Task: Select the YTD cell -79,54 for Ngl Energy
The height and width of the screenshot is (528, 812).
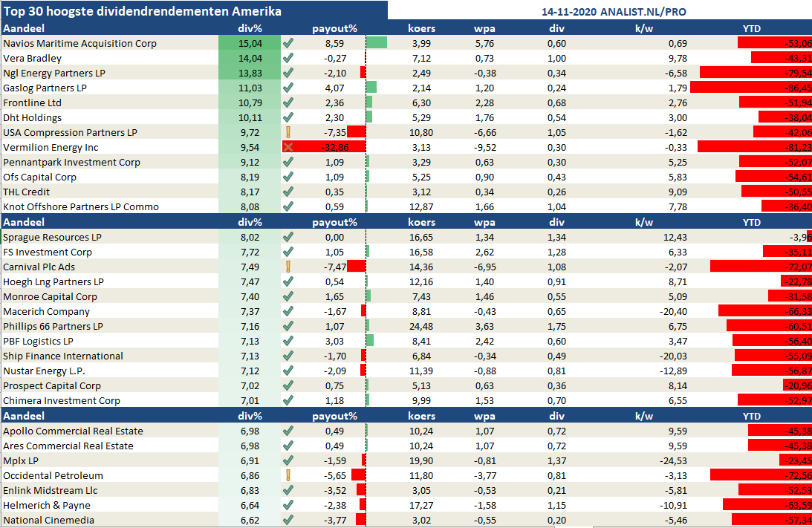Action: [x=798, y=74]
